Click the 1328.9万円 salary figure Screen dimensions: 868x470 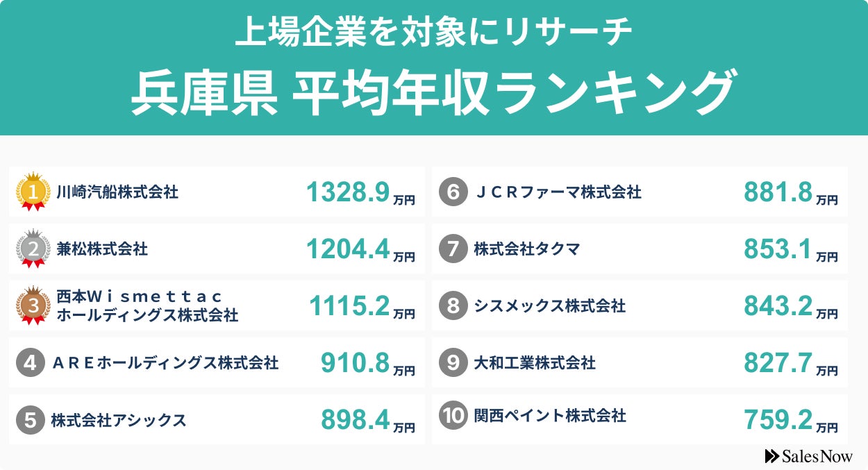360,193
